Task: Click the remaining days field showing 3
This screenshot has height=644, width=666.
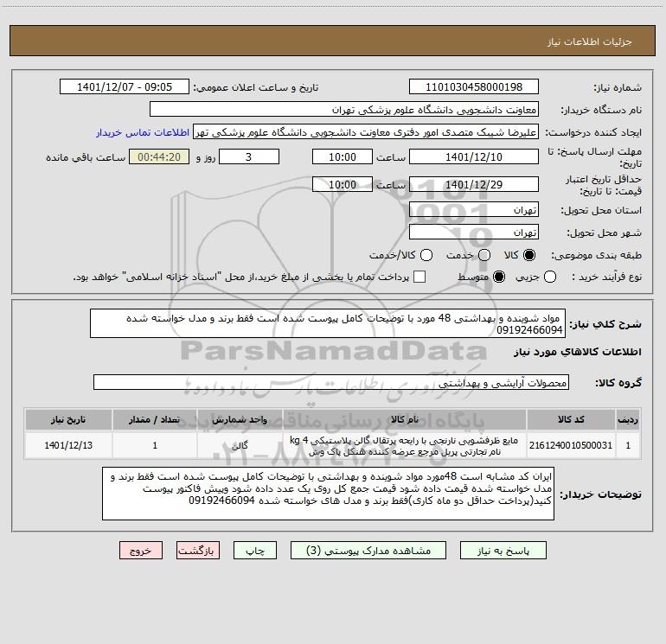Action: 249,157
